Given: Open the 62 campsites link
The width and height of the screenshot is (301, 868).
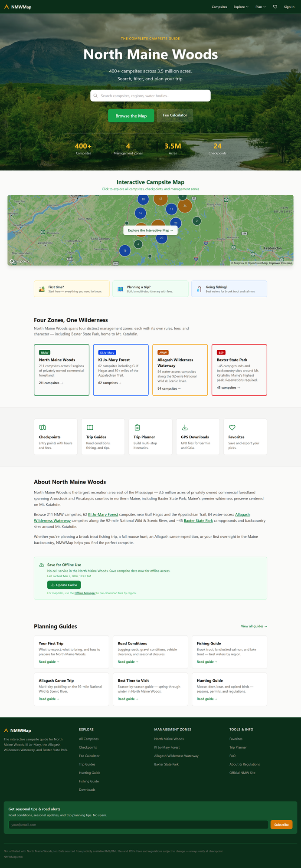Looking at the screenshot, I should click(110, 383).
